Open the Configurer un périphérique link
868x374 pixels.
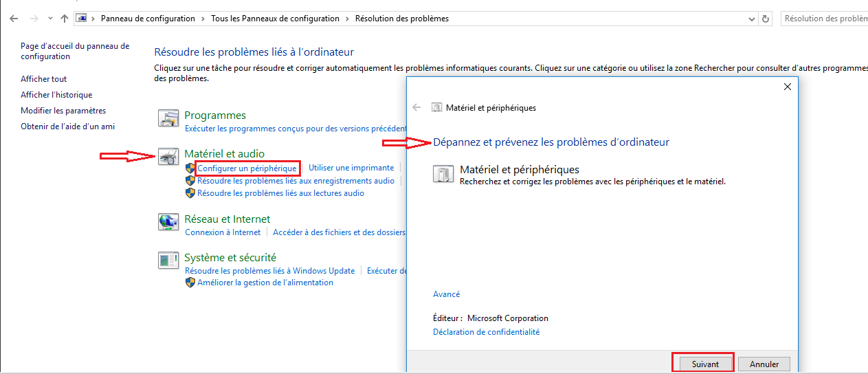247,168
